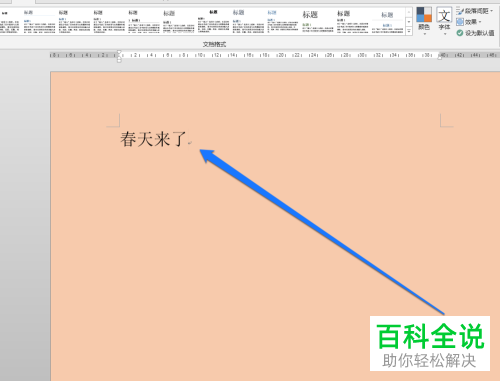Click the 文档格式 group label

coord(214,44)
